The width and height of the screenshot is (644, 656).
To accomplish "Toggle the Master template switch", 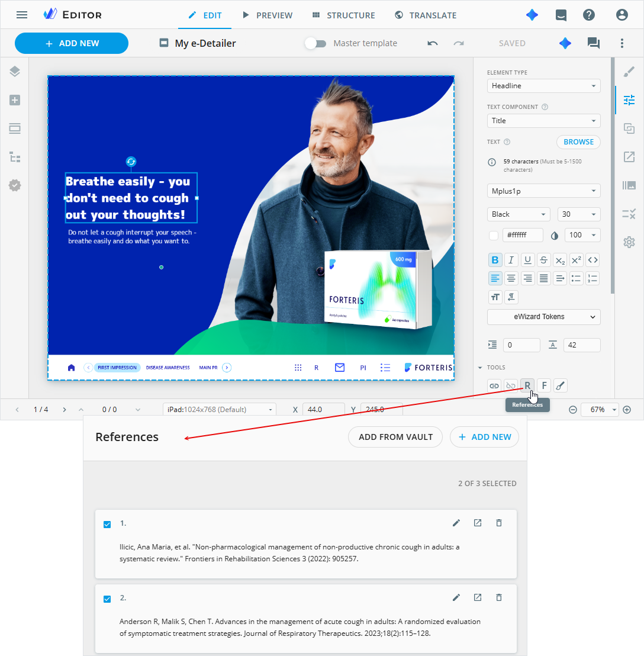I will (x=315, y=43).
